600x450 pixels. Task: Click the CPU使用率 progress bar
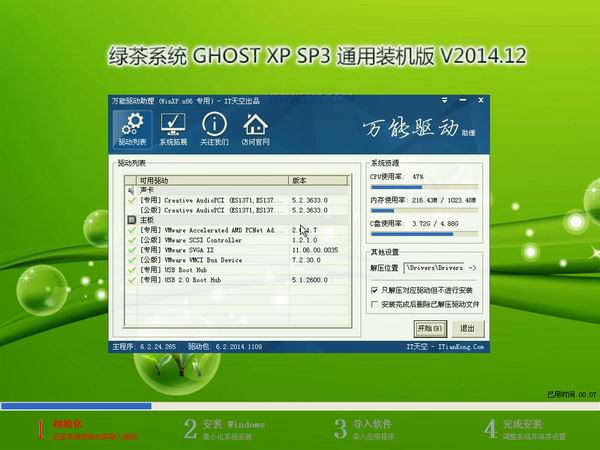click(424, 188)
